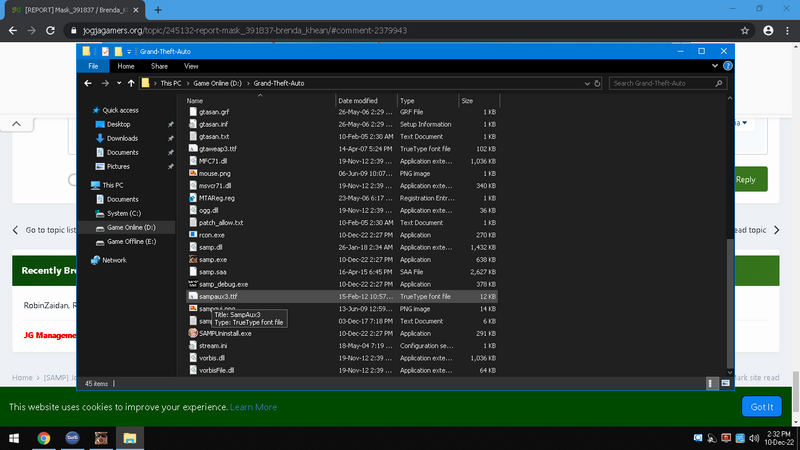Select gtasan.inf setup file
800x450 pixels.
pyautogui.click(x=213, y=124)
